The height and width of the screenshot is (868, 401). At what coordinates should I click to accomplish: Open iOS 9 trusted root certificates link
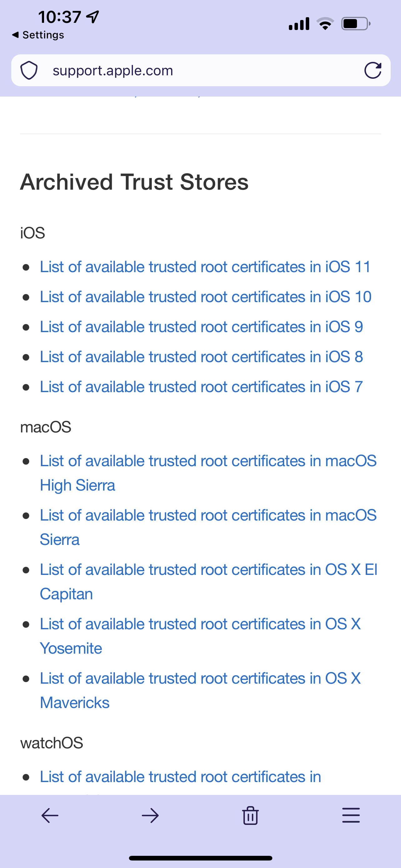point(201,327)
